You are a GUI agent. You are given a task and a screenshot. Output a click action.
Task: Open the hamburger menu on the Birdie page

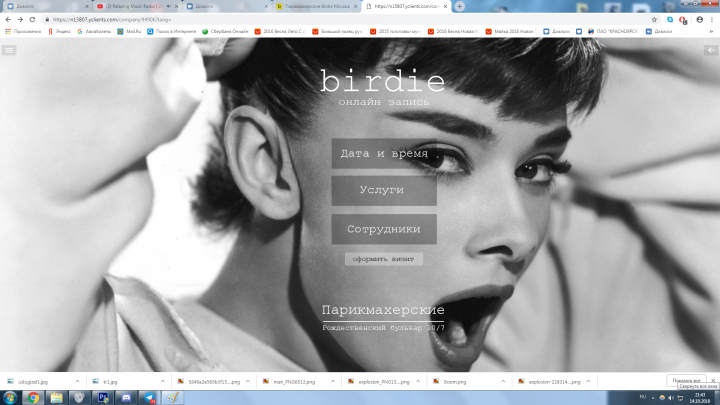9,50
